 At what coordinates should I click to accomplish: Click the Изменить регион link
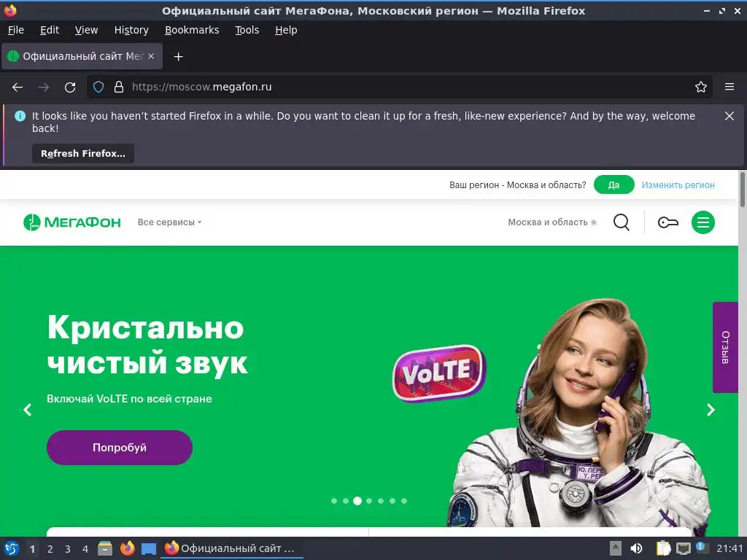pos(678,184)
